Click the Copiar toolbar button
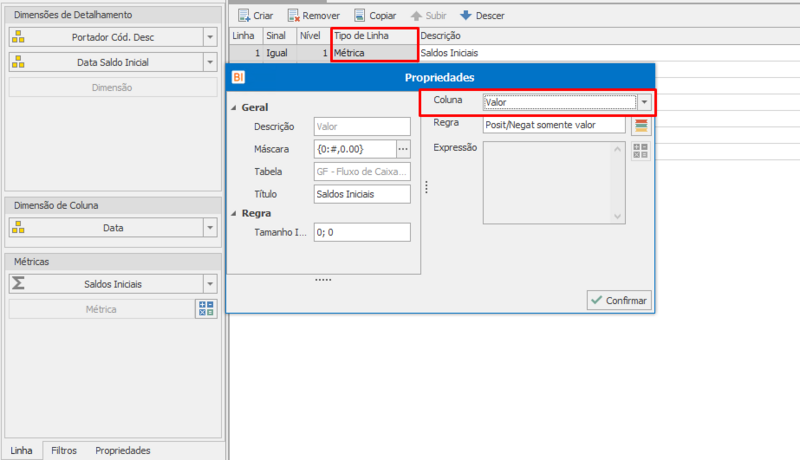This screenshot has height=460, width=800. coord(375,16)
